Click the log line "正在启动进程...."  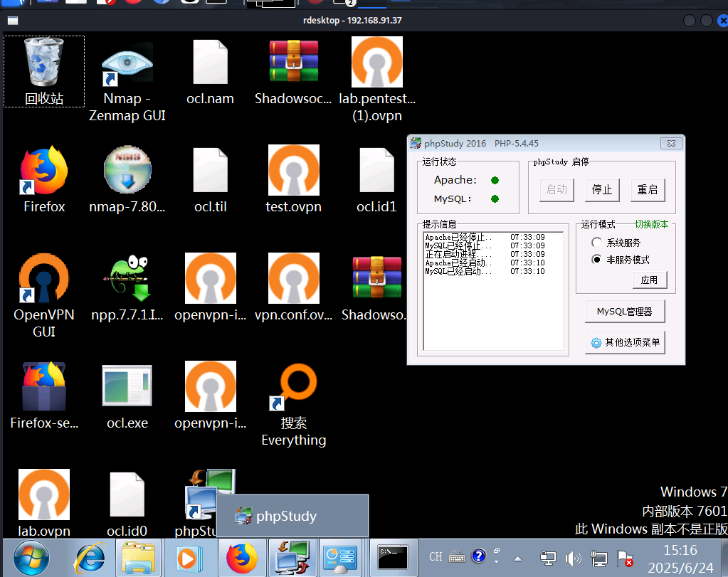(x=485, y=254)
